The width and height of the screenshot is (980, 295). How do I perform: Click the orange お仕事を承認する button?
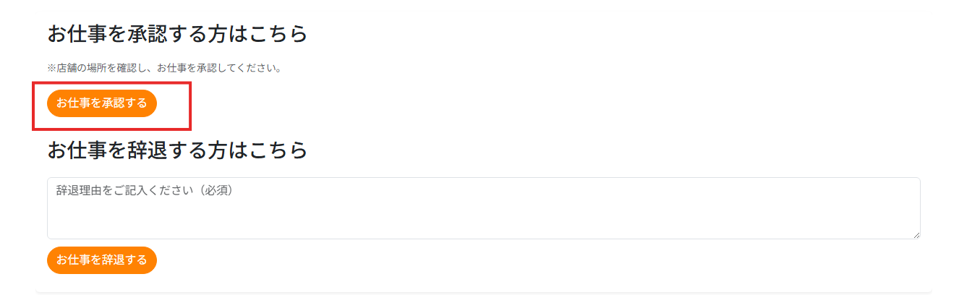pyautogui.click(x=102, y=103)
